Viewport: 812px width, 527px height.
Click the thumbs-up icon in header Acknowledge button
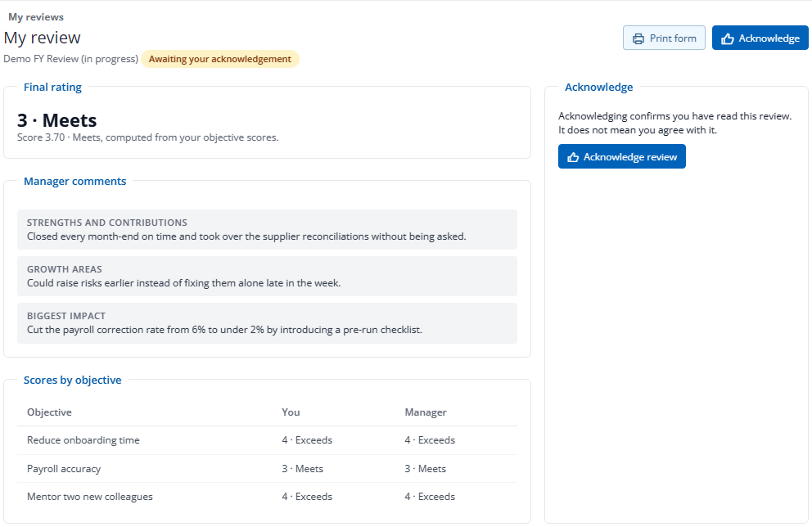click(728, 38)
